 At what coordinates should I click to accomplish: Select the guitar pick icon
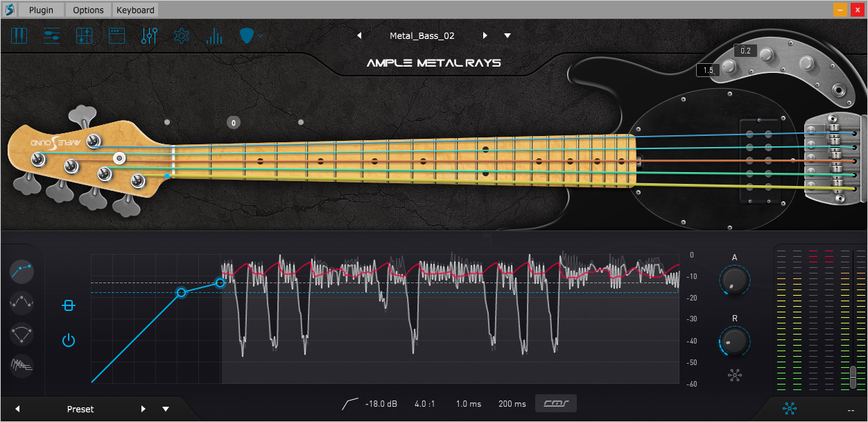(x=246, y=35)
